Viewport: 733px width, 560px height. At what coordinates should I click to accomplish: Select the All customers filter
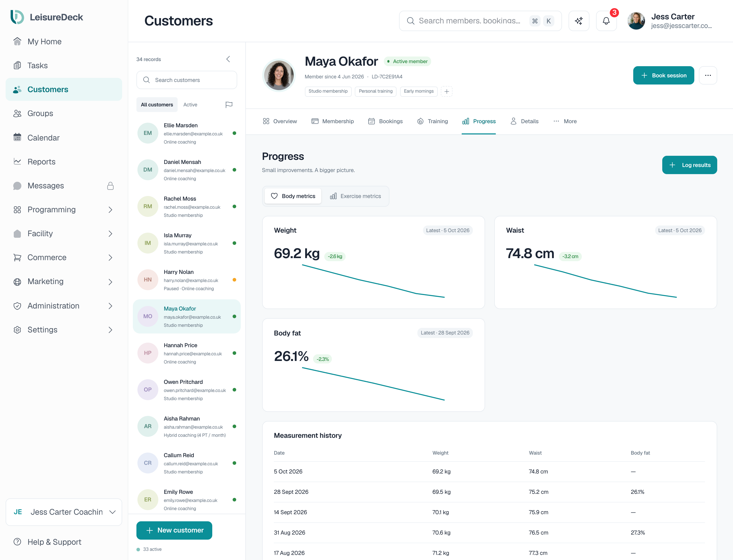click(x=157, y=105)
